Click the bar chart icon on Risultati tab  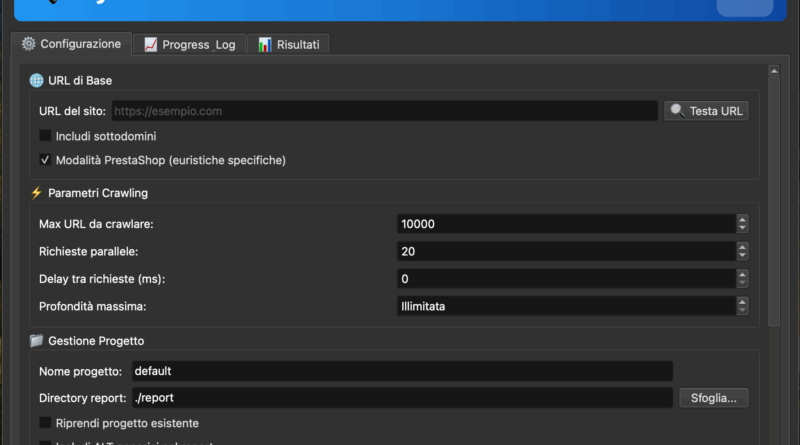pos(264,45)
